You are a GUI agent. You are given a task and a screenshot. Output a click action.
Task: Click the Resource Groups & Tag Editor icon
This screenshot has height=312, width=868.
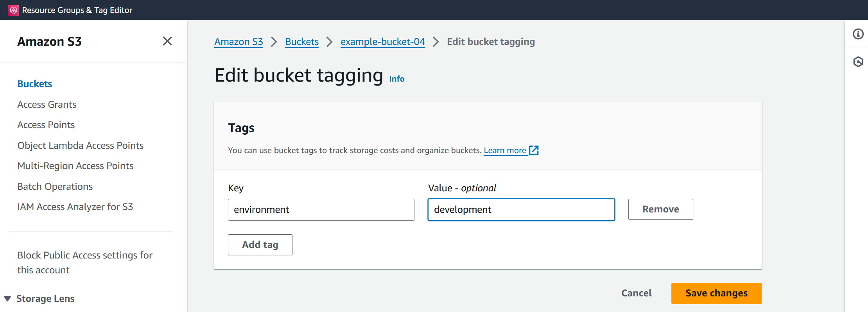pos(13,10)
